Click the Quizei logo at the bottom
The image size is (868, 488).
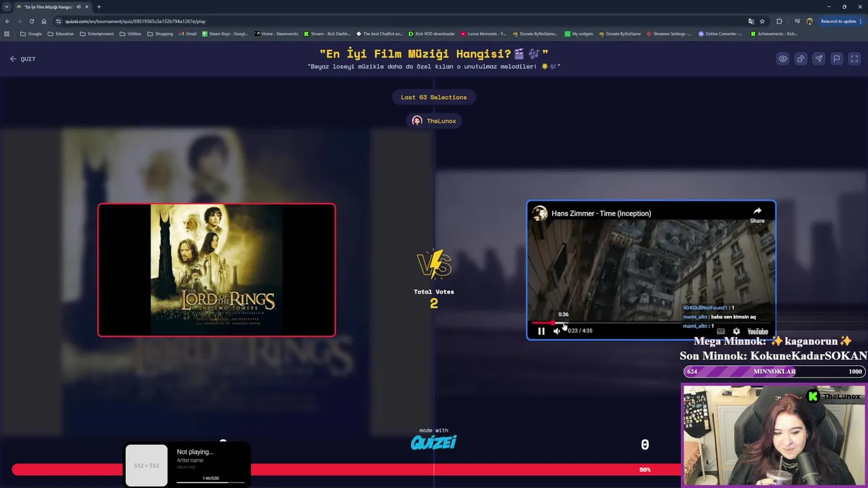(x=434, y=442)
